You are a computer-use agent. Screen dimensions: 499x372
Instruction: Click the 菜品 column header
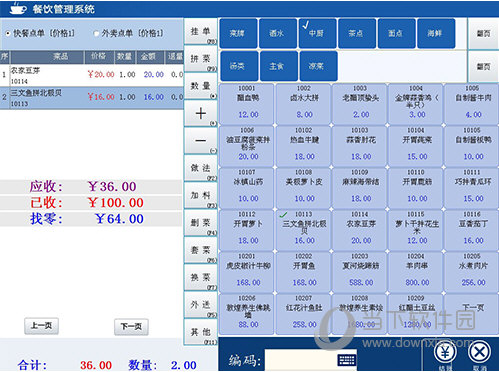tap(47, 57)
